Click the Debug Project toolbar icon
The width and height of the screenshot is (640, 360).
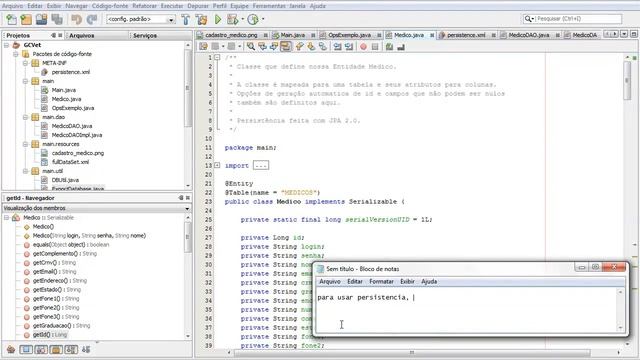pyautogui.click(x=232, y=19)
